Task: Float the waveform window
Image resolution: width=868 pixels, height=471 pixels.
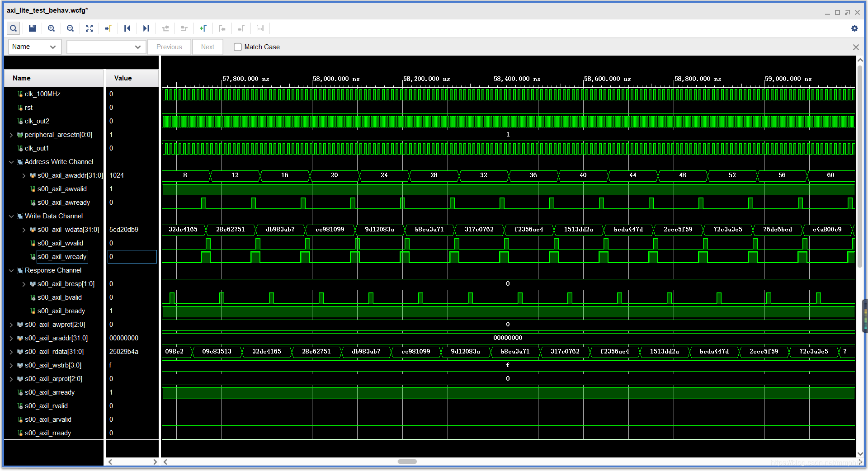Action: coord(847,12)
